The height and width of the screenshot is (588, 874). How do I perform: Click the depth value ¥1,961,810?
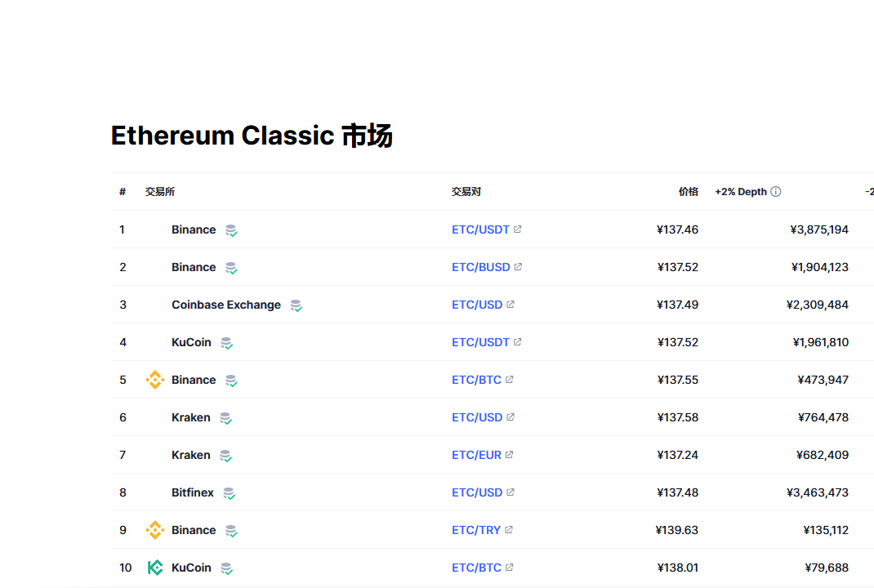click(820, 342)
